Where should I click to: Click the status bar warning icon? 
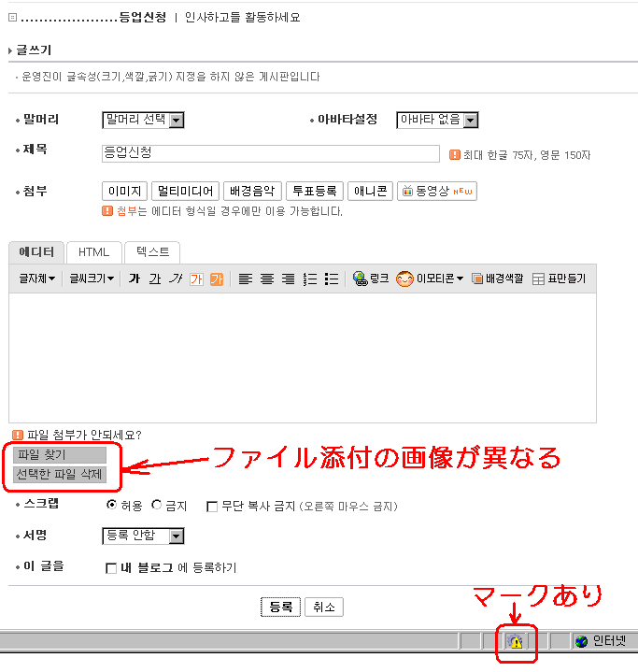[516, 641]
